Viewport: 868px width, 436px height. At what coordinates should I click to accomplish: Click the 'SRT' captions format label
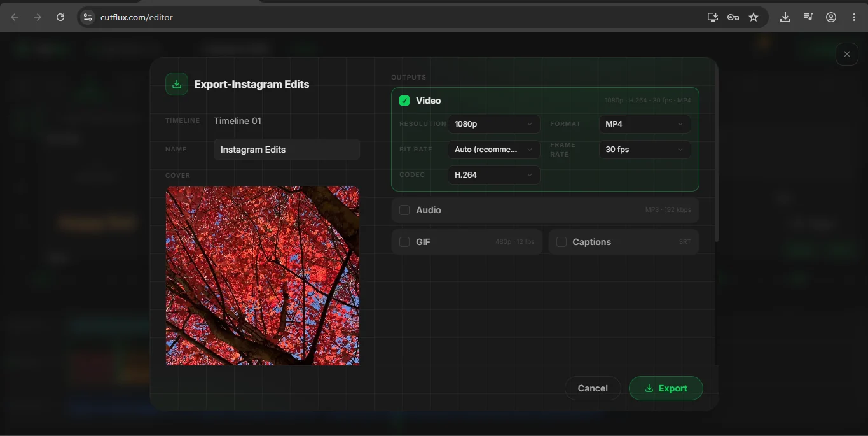click(x=685, y=242)
